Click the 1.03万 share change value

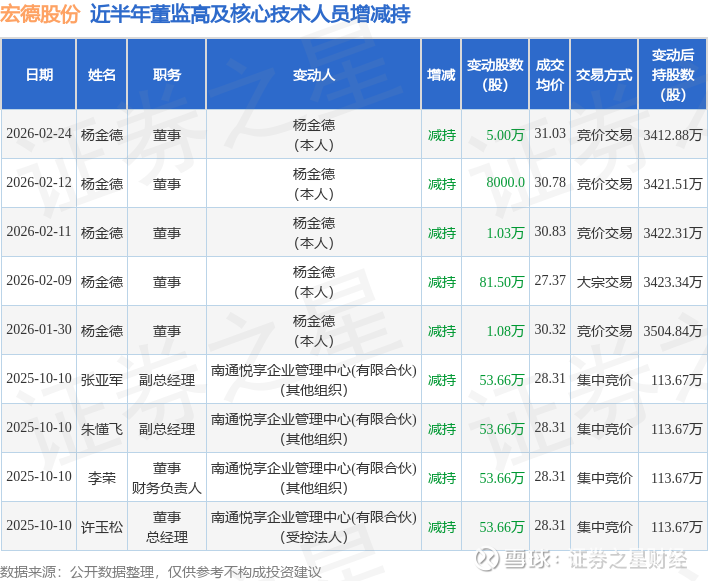505,232
